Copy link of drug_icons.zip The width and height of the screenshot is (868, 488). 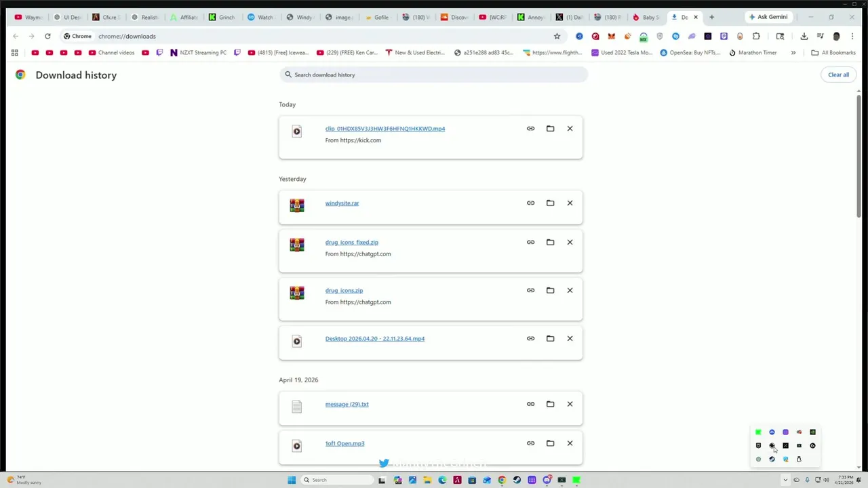[x=530, y=290]
